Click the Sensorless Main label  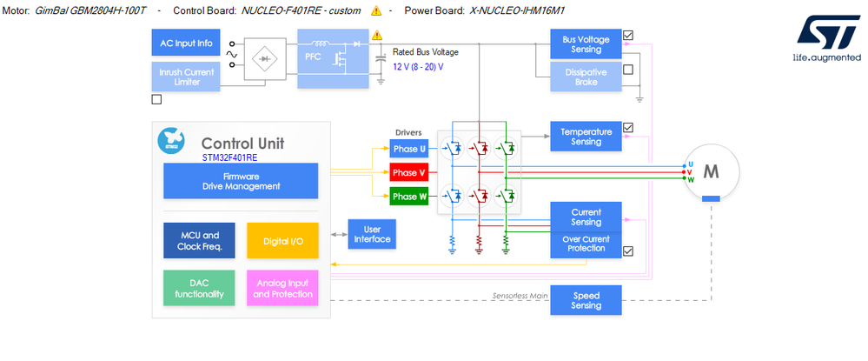(520, 296)
